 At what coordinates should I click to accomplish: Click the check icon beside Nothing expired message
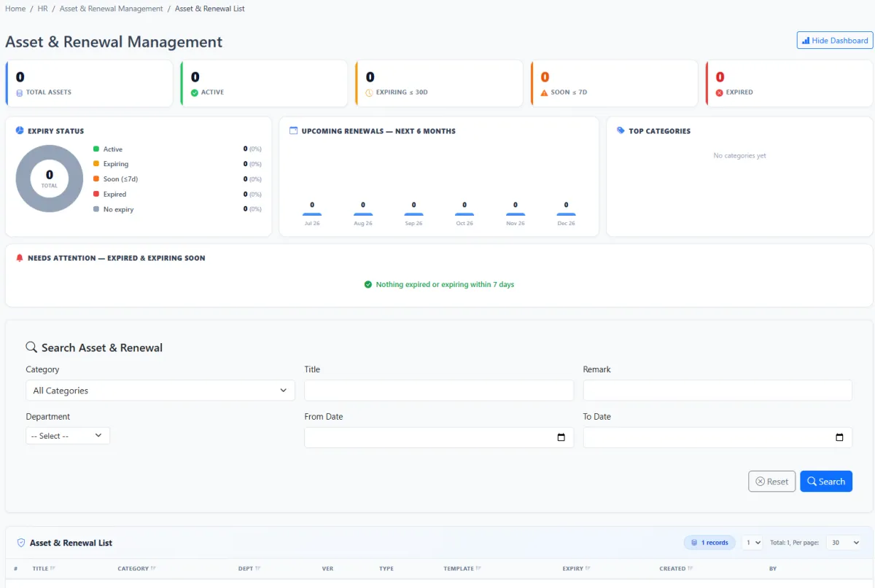(x=368, y=284)
